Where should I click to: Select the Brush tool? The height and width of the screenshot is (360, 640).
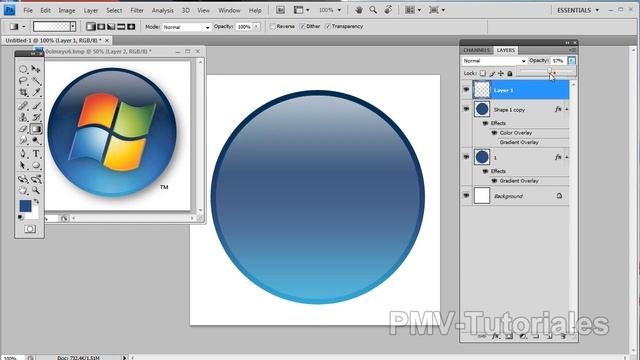click(x=36, y=106)
